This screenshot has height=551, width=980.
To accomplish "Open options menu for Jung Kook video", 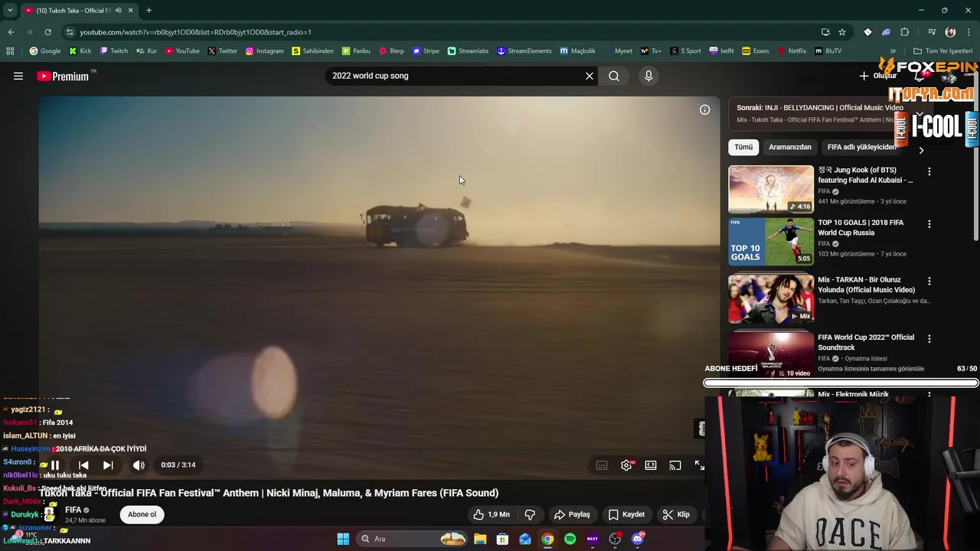I will click(929, 171).
